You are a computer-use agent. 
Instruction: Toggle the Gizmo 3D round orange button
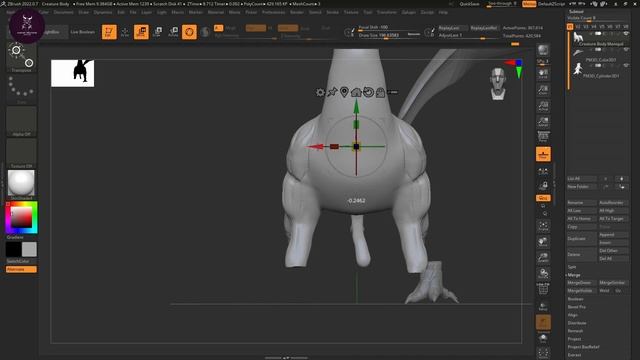click(x=189, y=32)
